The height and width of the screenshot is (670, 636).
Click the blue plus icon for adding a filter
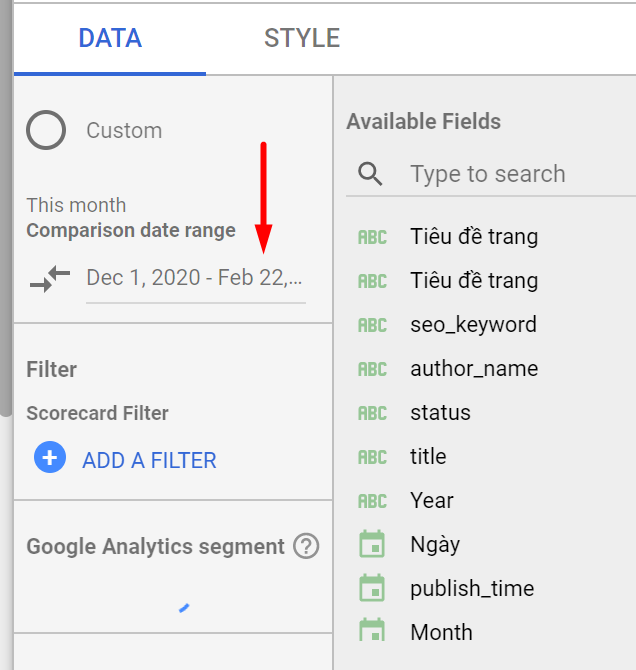click(50, 457)
